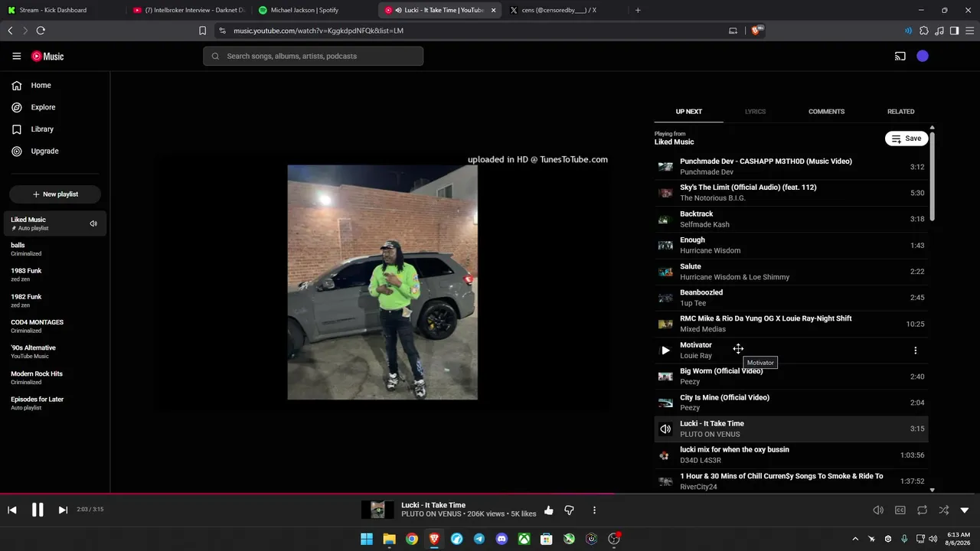Toggle repeat mode
The width and height of the screenshot is (980, 551).
click(x=922, y=510)
